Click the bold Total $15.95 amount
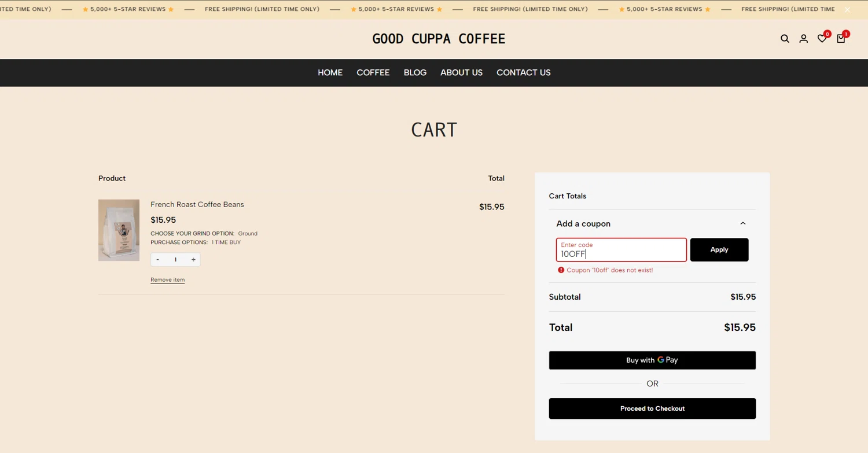The width and height of the screenshot is (868, 453). click(740, 327)
